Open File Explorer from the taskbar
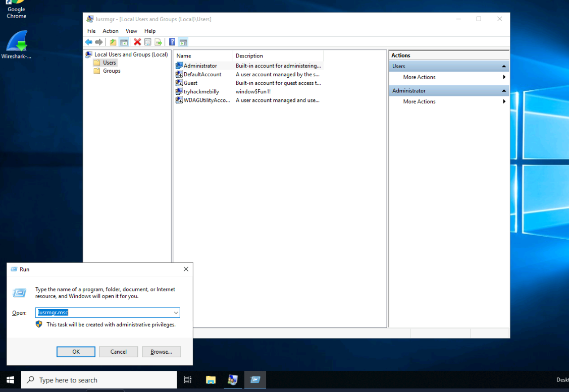 (x=211, y=380)
